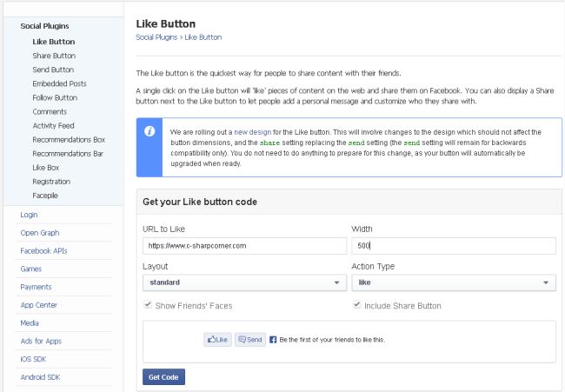Toggle Include Share Button checkbox
565x392 pixels.
(x=356, y=304)
